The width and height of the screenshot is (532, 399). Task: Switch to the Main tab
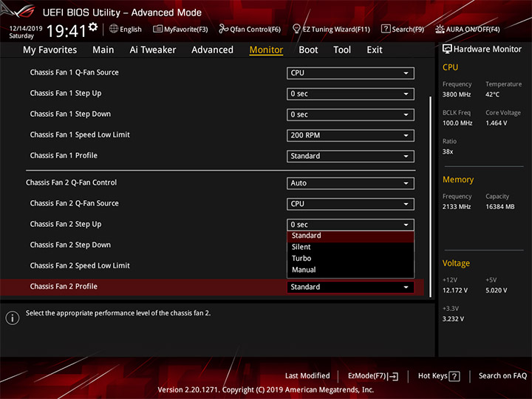coord(103,50)
